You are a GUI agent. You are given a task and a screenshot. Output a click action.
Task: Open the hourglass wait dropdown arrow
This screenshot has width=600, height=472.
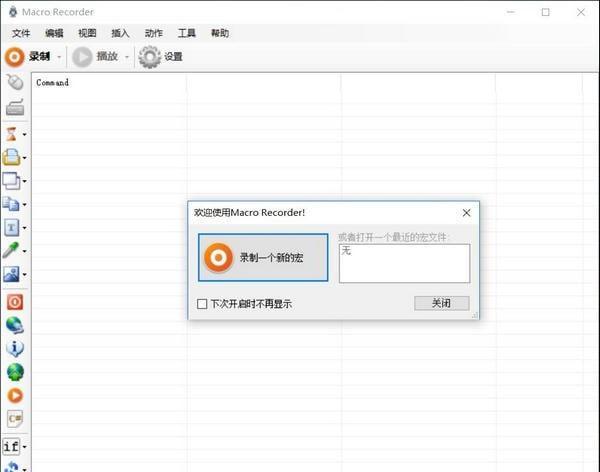point(24,135)
